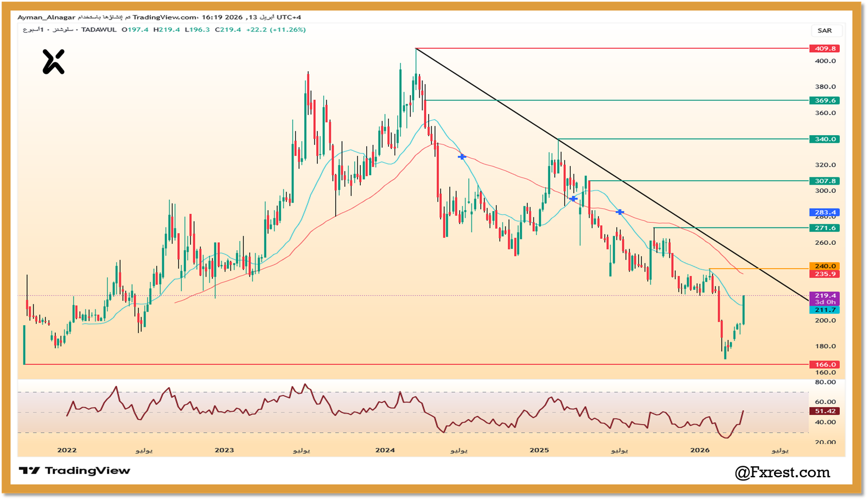The width and height of the screenshot is (868, 500).
Task: Click the Ayman_Alnagar author name
Action: click(46, 17)
